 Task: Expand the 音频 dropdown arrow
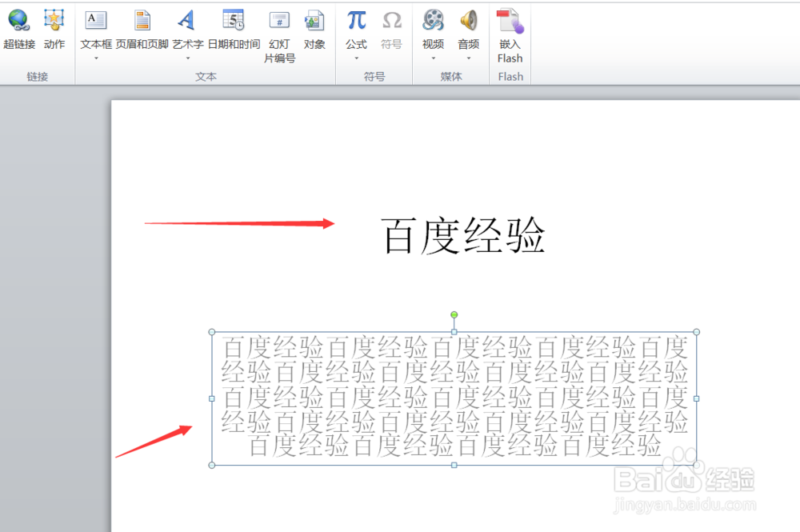pyautogui.click(x=468, y=58)
